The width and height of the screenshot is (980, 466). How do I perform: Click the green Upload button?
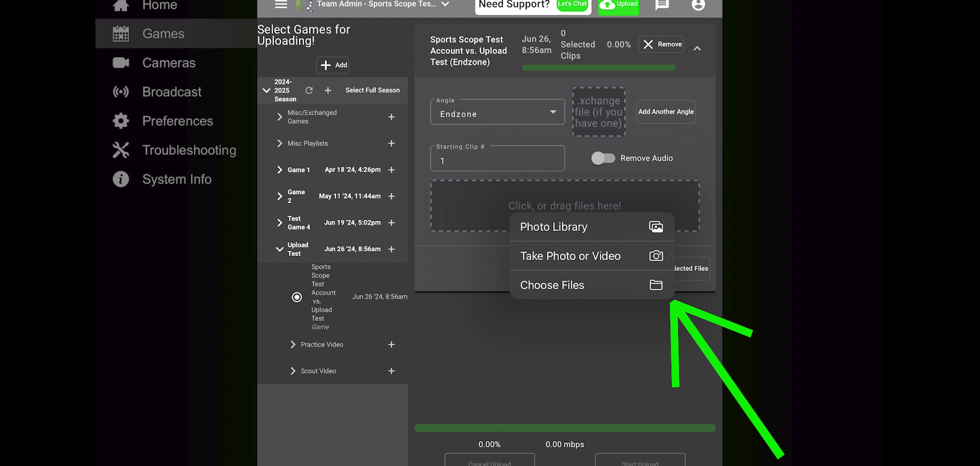point(618,6)
